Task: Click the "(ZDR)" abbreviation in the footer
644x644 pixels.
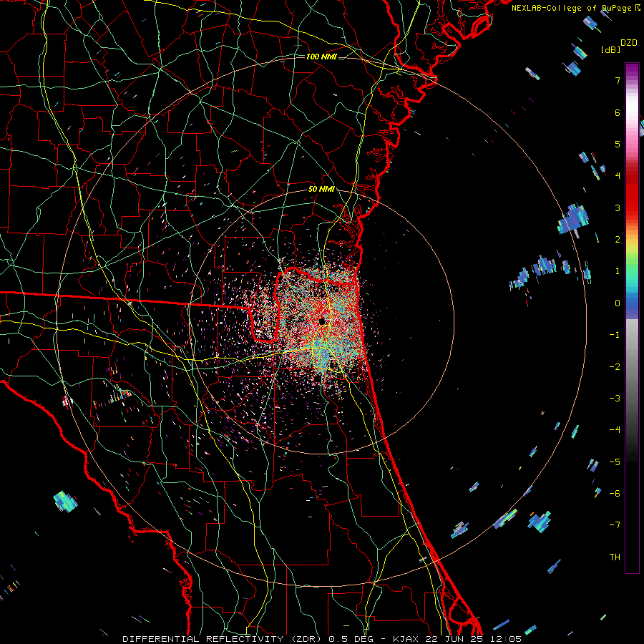Action: pos(306,639)
